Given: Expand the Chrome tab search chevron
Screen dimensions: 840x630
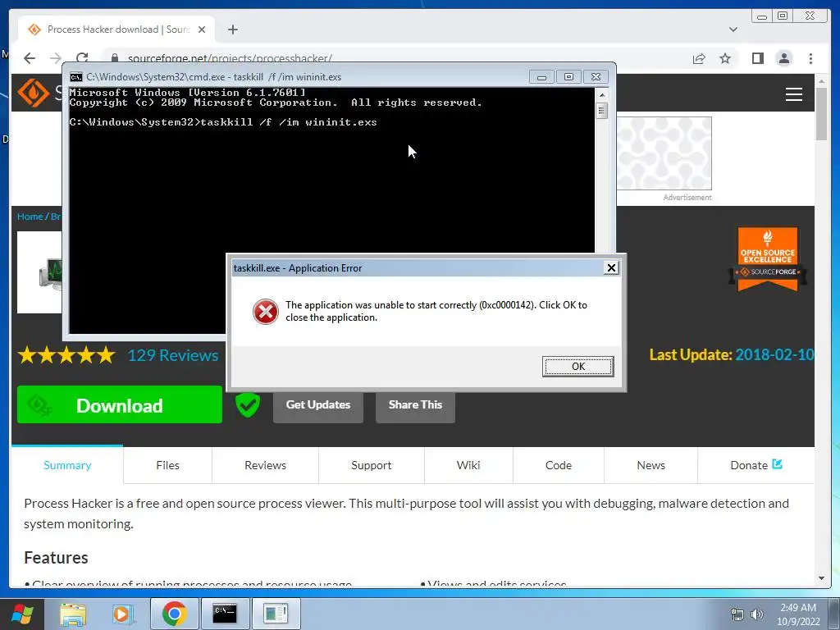Looking at the screenshot, I should (x=733, y=30).
